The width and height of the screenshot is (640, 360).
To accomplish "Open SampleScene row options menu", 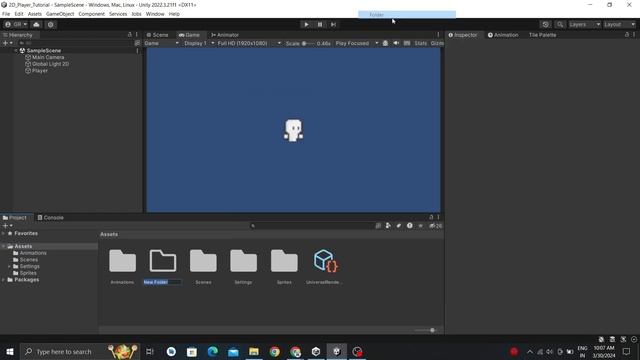I will tap(137, 51).
